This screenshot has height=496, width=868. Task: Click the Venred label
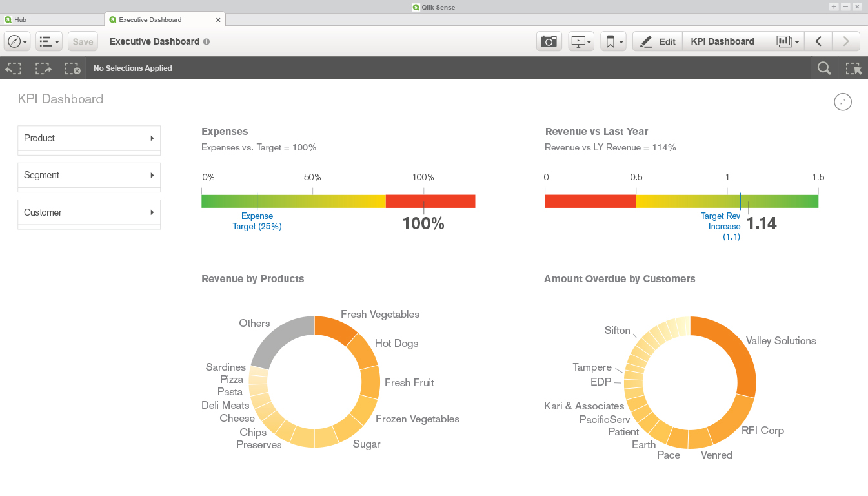click(x=716, y=455)
